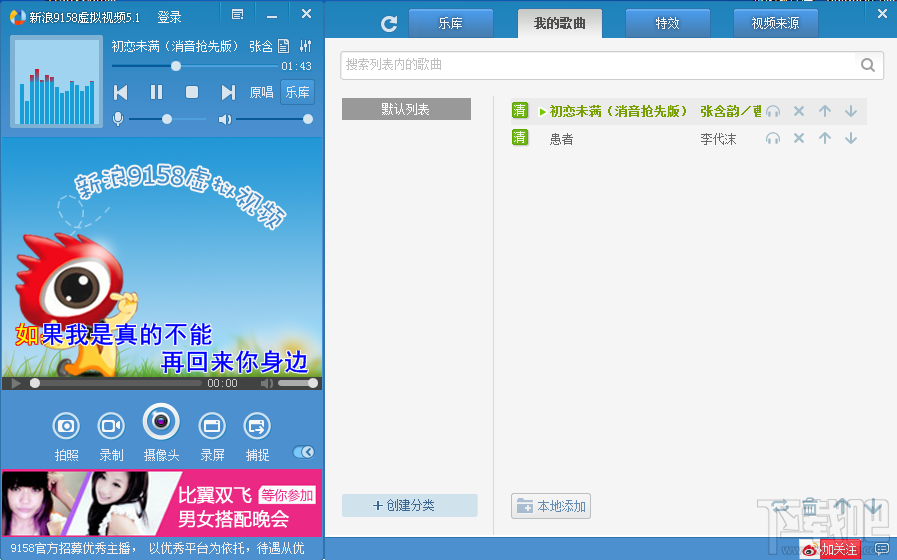The width and height of the screenshot is (897, 560).
Task: Click 创建分类 to add category
Action: 410,506
